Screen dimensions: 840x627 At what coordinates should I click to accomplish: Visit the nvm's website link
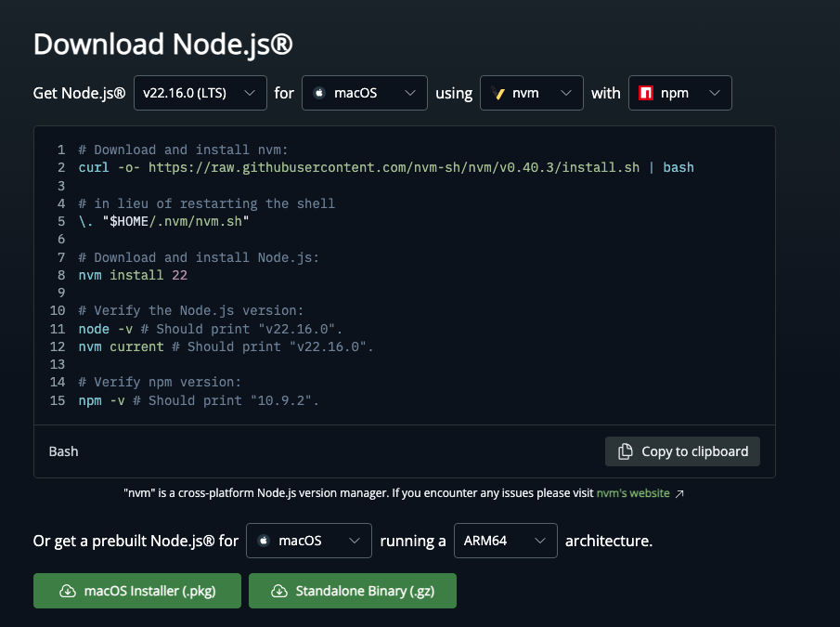click(x=633, y=493)
